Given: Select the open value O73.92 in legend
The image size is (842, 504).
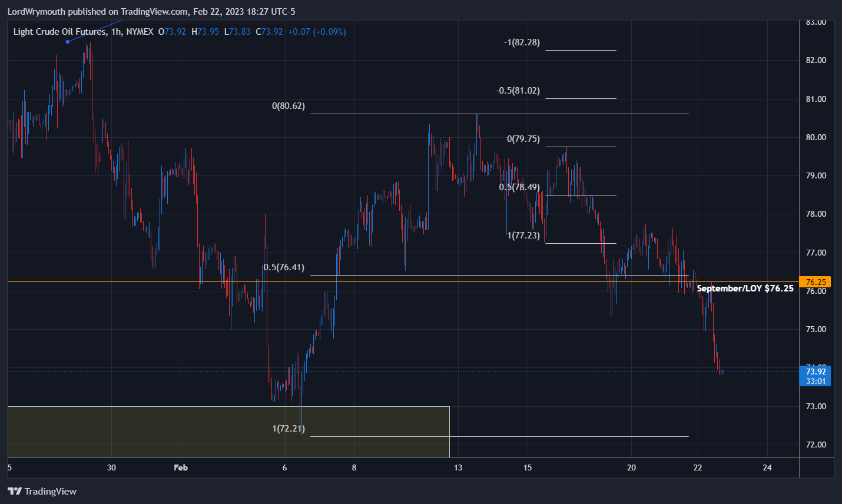Looking at the screenshot, I should pyautogui.click(x=172, y=32).
